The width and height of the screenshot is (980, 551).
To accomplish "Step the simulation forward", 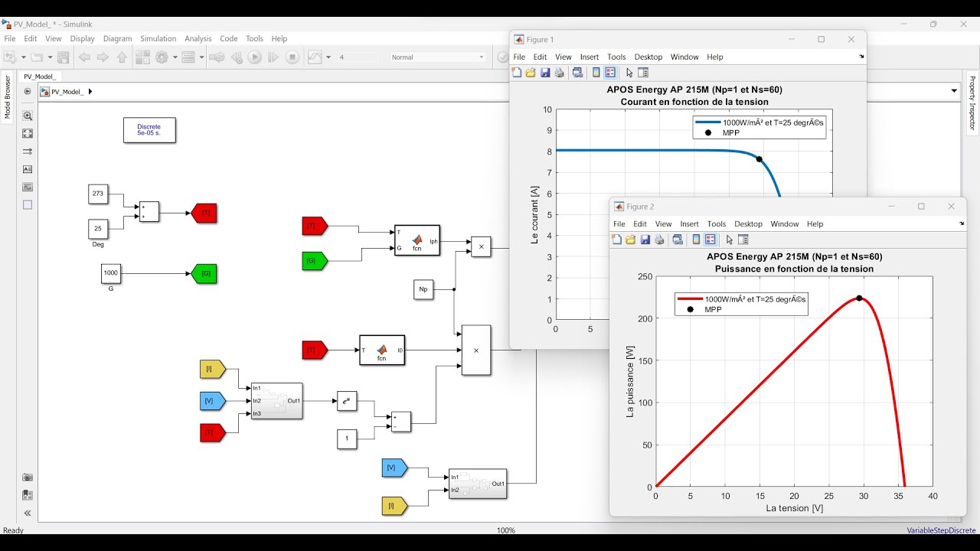I will point(273,57).
